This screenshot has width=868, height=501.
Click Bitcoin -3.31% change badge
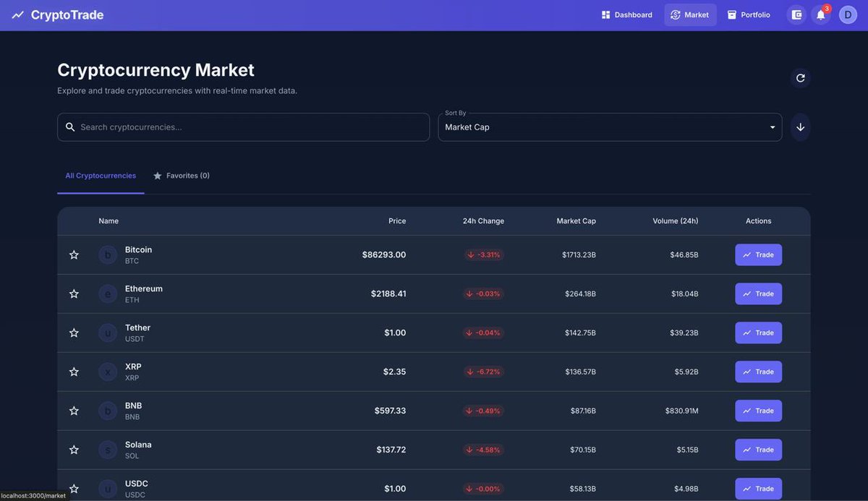(x=483, y=254)
